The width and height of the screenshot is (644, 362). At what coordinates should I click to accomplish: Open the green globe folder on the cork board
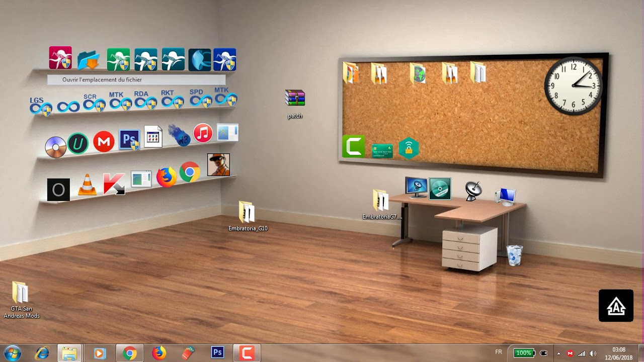coord(418,73)
